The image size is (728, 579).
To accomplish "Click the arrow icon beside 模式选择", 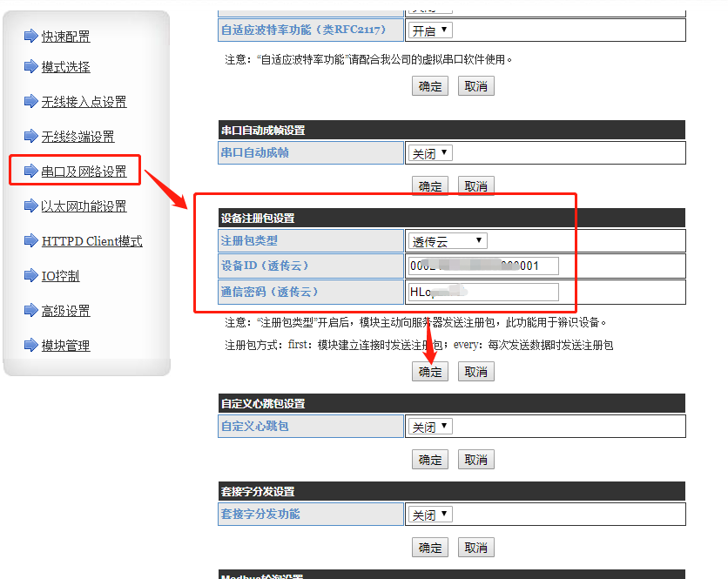I will pyautogui.click(x=31, y=66).
